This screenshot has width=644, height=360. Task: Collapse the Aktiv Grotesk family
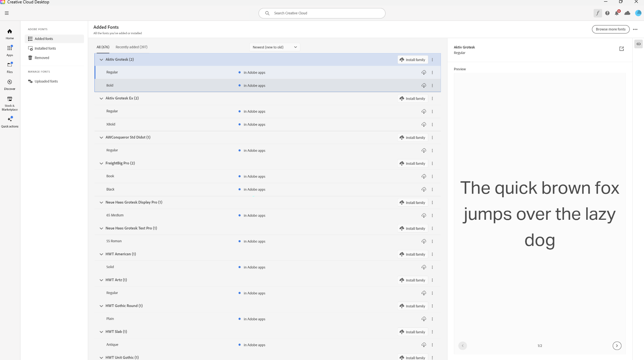(x=101, y=60)
